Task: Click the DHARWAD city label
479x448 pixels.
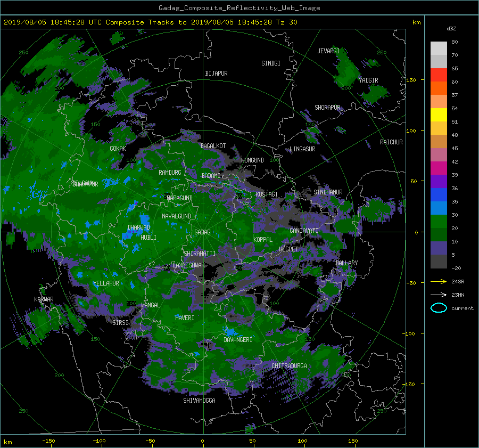Action: [x=138, y=227]
